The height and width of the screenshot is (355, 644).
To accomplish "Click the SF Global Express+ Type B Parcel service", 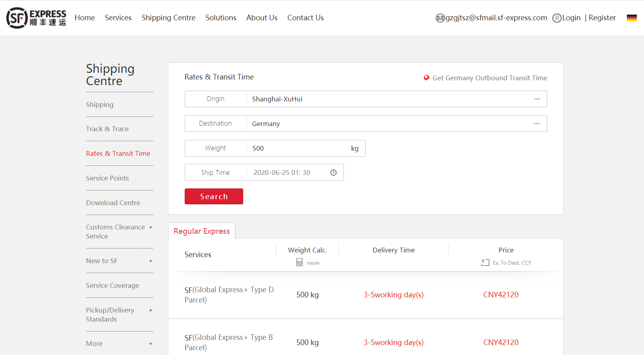I will tap(229, 342).
